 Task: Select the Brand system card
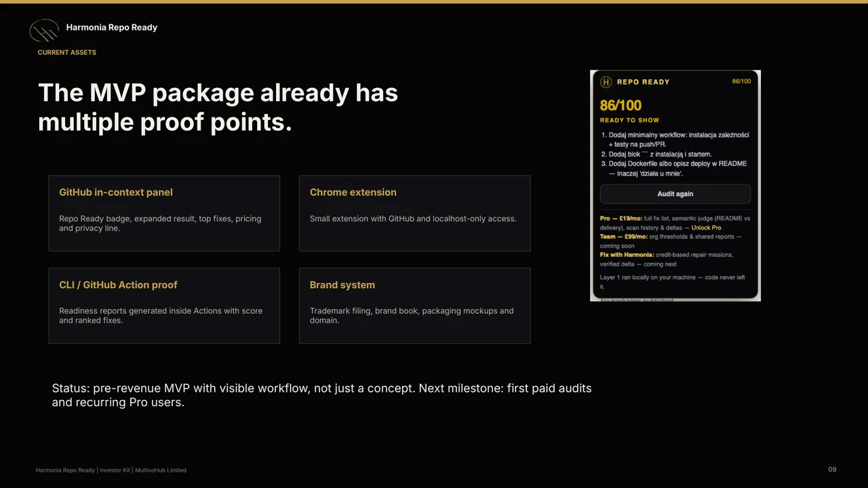[x=415, y=306]
